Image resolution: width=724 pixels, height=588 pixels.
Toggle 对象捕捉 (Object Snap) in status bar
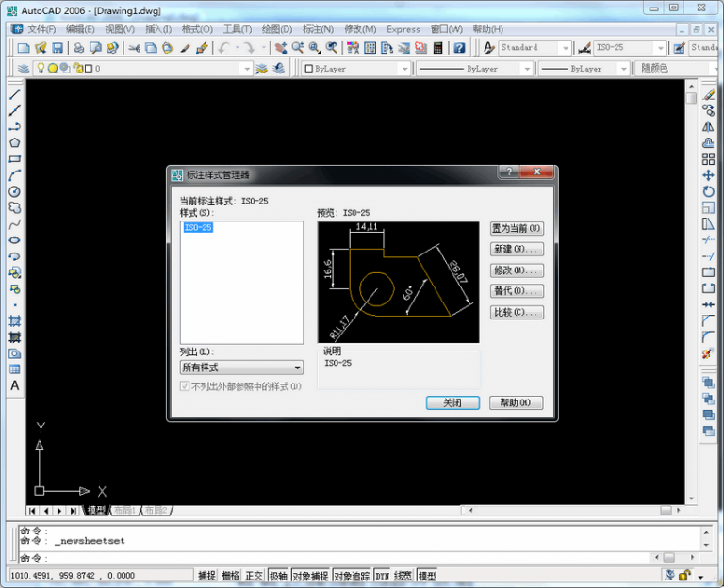310,575
